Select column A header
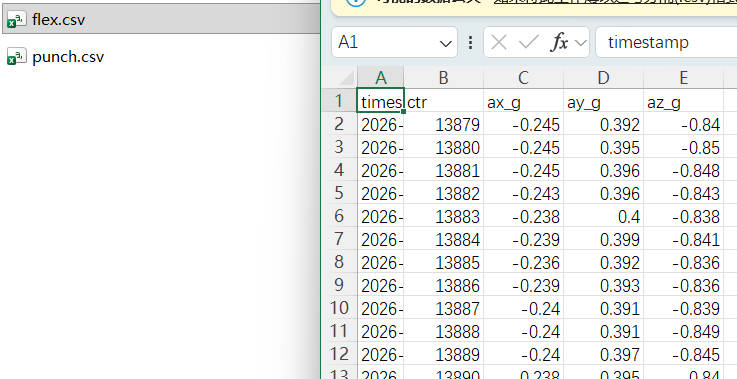Screen dimensions: 737x379 381,78
